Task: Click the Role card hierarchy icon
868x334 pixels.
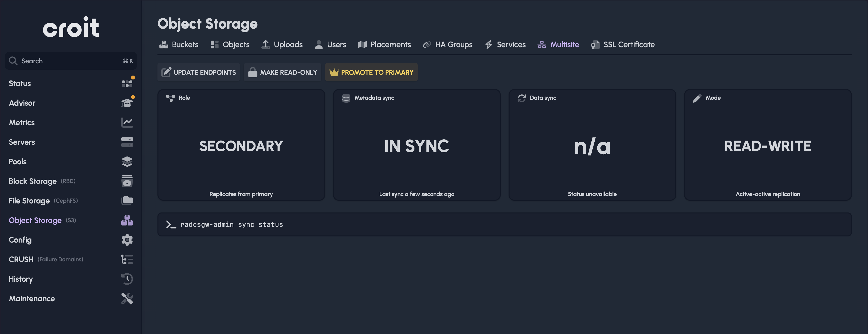Action: tap(170, 98)
